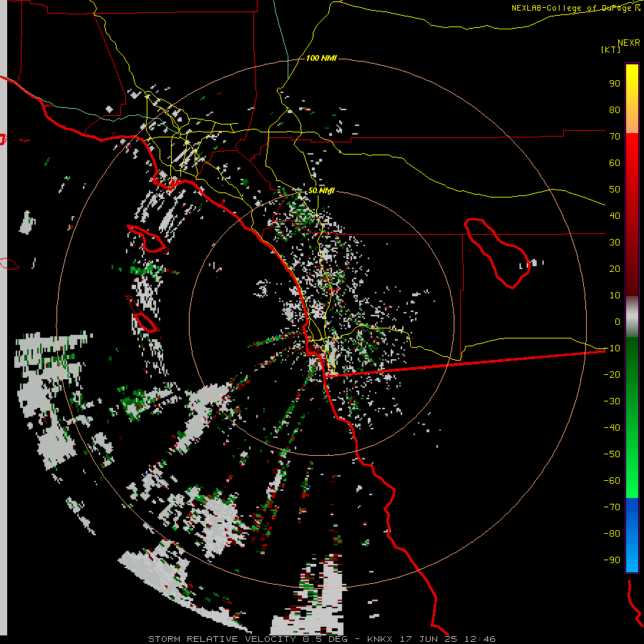Click the -70 value on velocity scale

coord(612,507)
